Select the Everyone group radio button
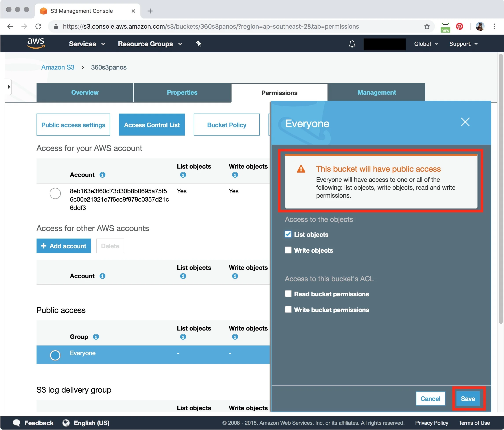The height and width of the screenshot is (430, 504). (55, 355)
